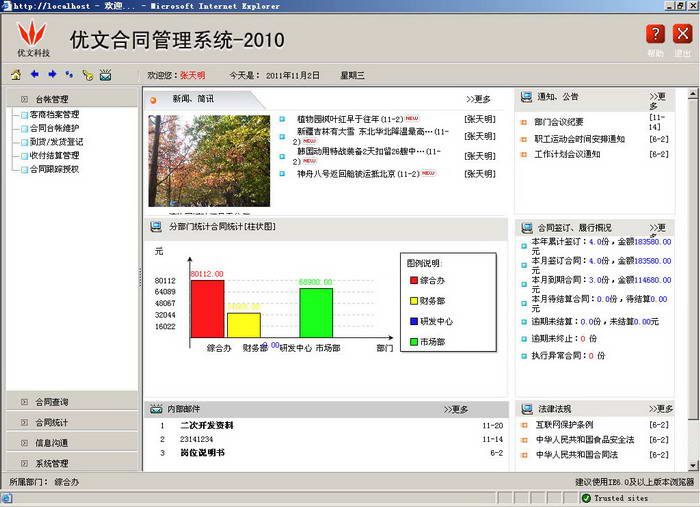Open notice 职工运动会时间安排通知
700x507 pixels.
click(579, 139)
